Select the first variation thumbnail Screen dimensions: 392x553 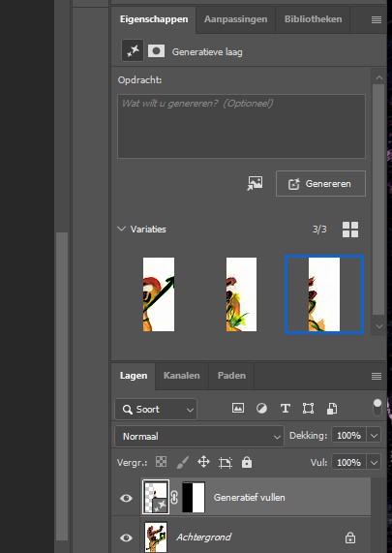coord(159,294)
